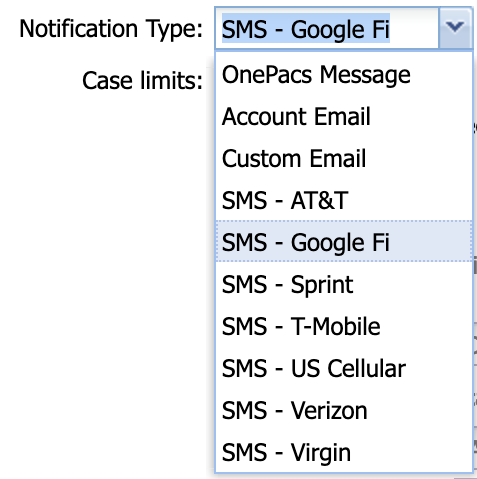Pick SMS - Verizon from the list
The width and height of the screenshot is (477, 479).
tap(344, 410)
